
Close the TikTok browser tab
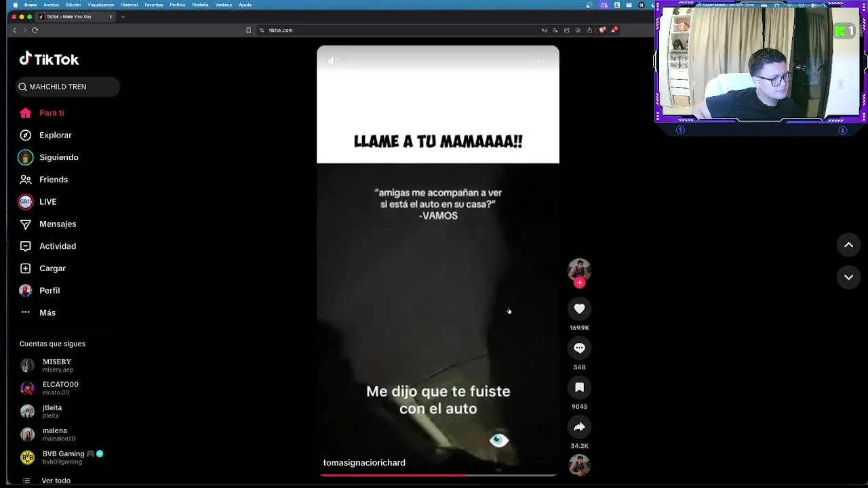tap(111, 16)
